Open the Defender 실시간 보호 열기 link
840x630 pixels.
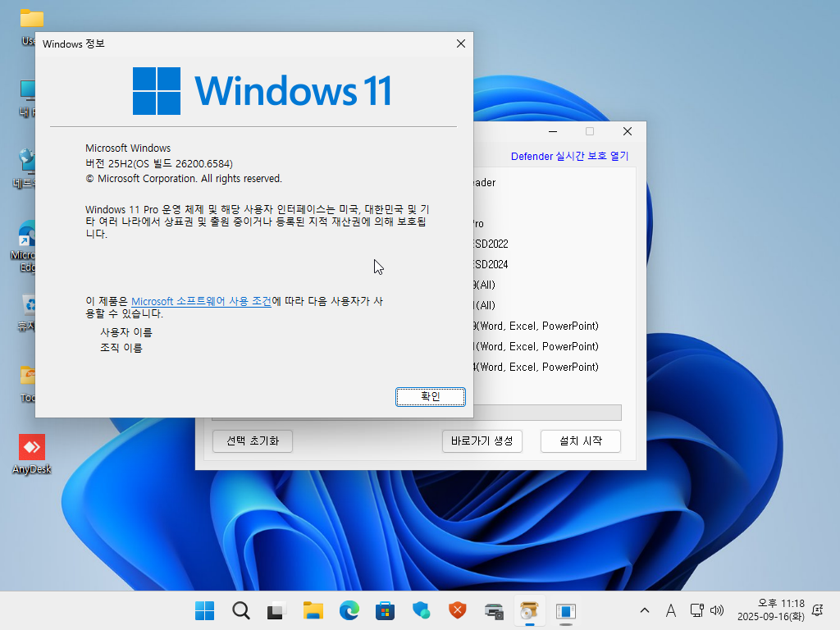(x=569, y=156)
